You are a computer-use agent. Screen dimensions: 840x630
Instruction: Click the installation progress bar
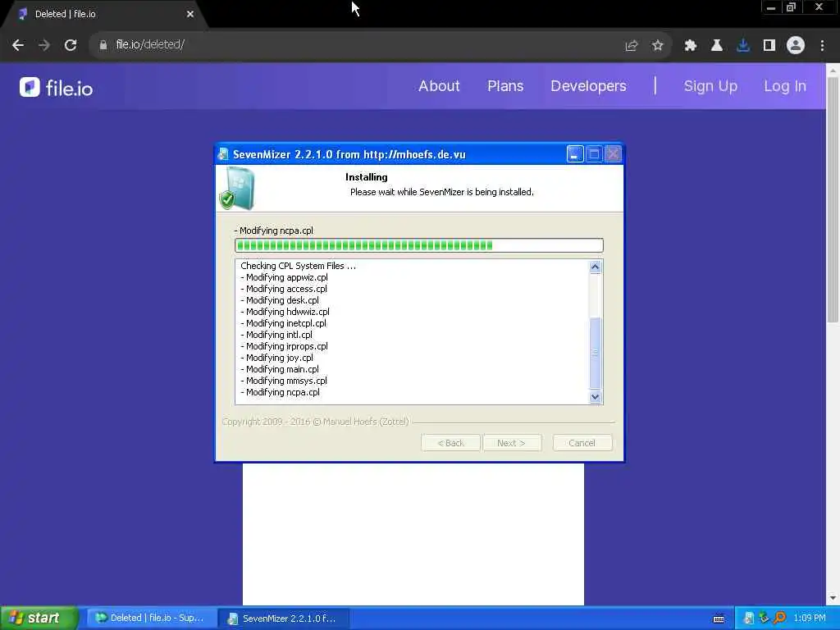419,245
